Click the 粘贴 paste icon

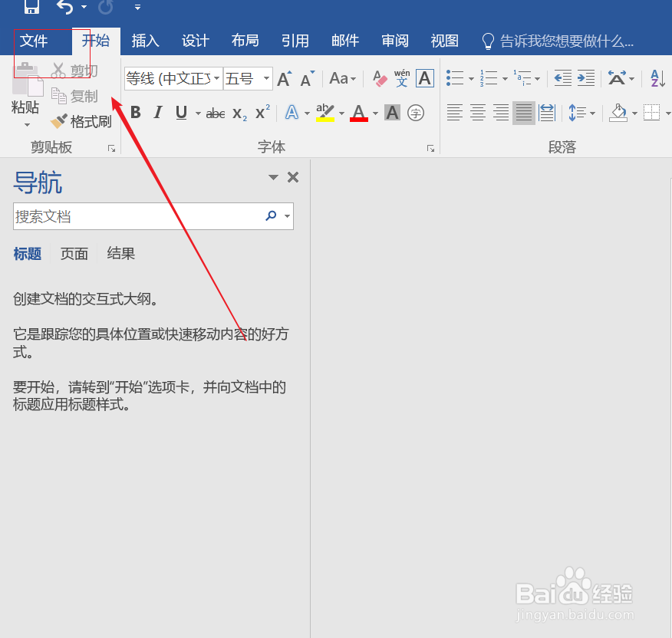click(28, 80)
